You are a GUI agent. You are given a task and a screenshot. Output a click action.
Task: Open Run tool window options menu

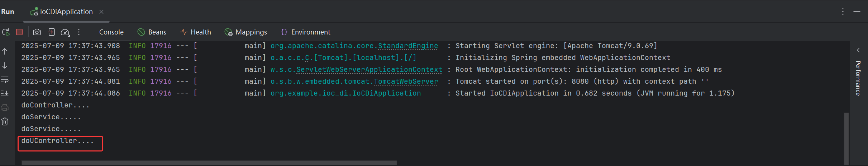843,11
